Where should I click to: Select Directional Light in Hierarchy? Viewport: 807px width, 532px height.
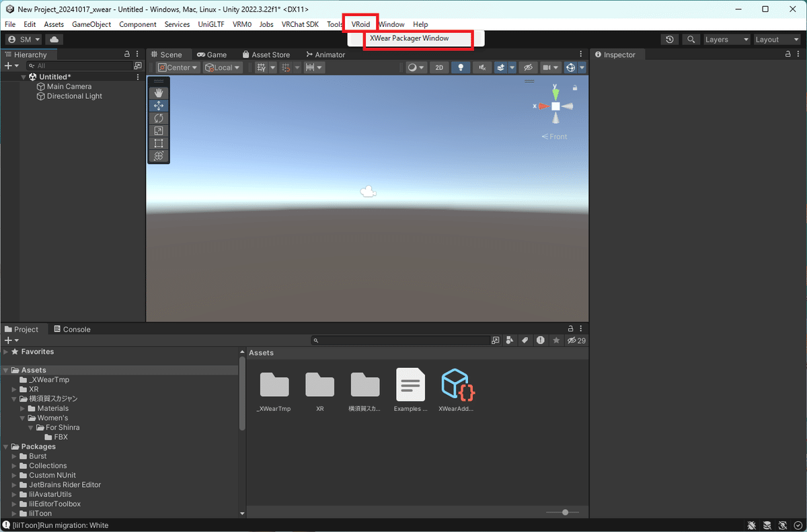click(x=75, y=96)
